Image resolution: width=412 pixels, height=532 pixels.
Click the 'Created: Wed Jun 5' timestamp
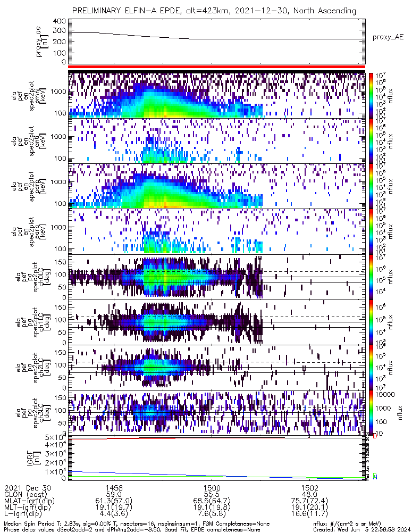click(x=362, y=529)
